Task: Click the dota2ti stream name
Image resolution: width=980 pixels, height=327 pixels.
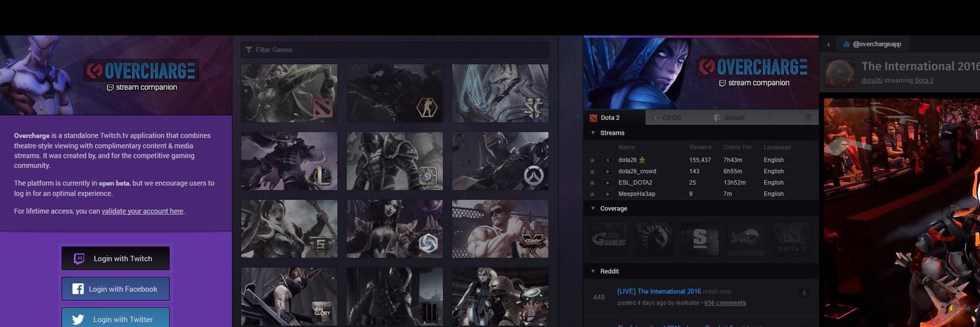Action: [x=628, y=160]
